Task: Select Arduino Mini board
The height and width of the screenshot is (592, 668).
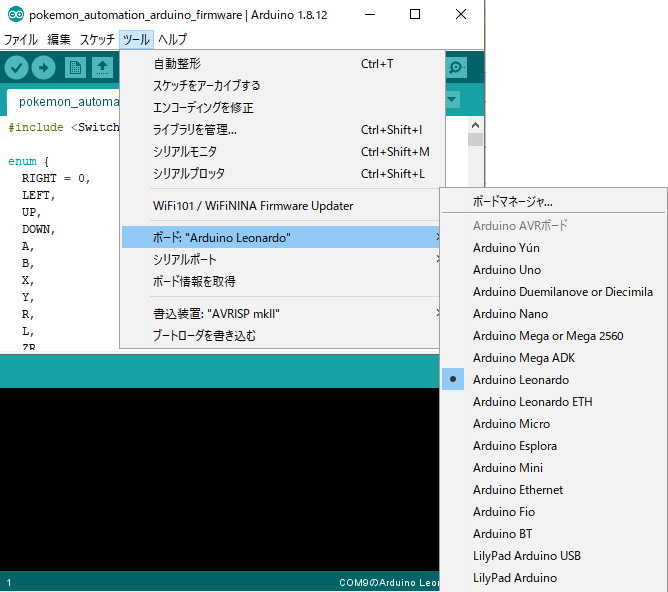Action: point(554,468)
